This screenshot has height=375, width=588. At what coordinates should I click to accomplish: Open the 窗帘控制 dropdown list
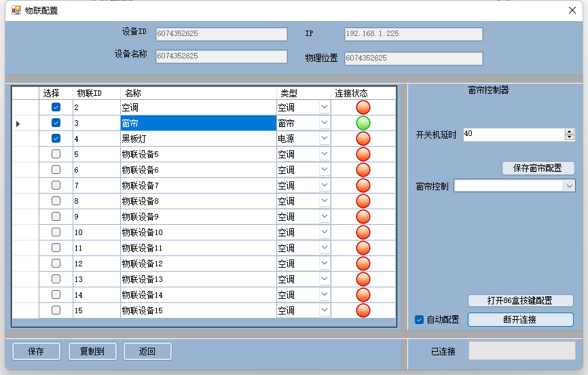[568, 186]
